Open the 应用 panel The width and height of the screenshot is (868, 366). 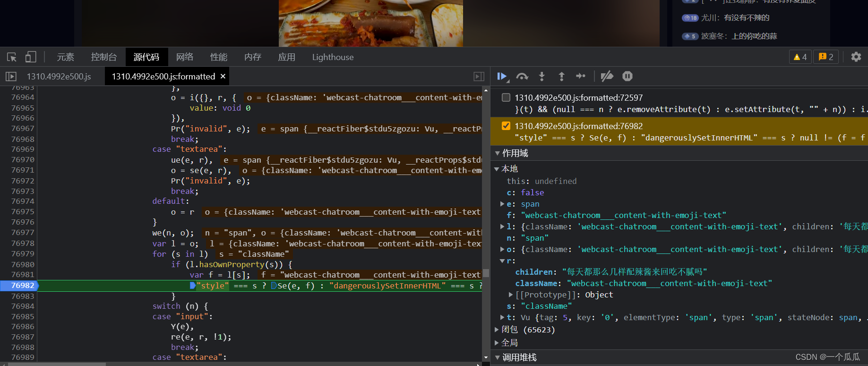click(287, 57)
